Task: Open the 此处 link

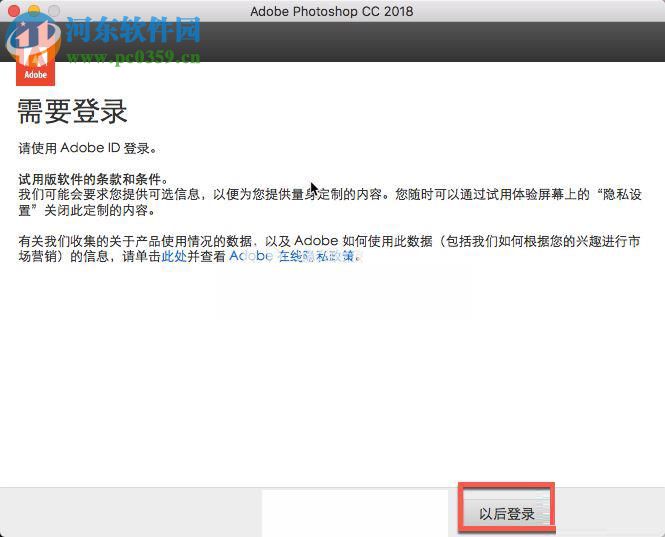Action: [174, 256]
